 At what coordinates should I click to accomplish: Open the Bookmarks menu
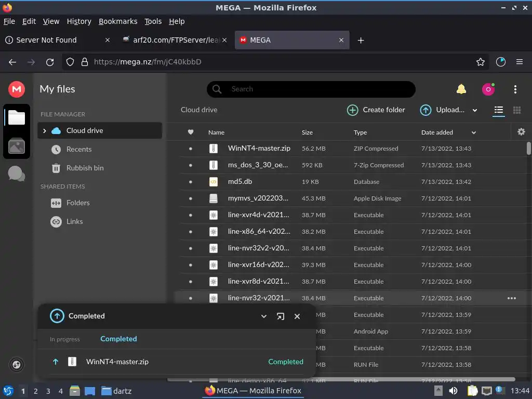[x=118, y=21]
